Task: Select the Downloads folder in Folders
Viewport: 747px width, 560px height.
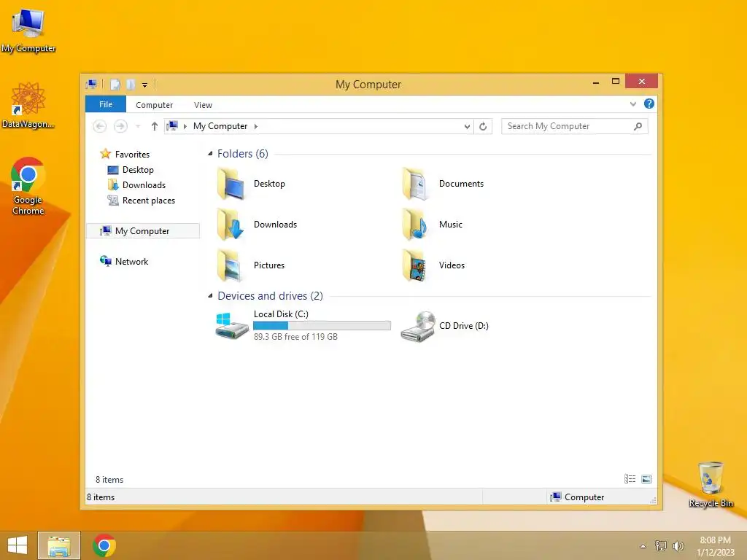Action: pos(258,225)
